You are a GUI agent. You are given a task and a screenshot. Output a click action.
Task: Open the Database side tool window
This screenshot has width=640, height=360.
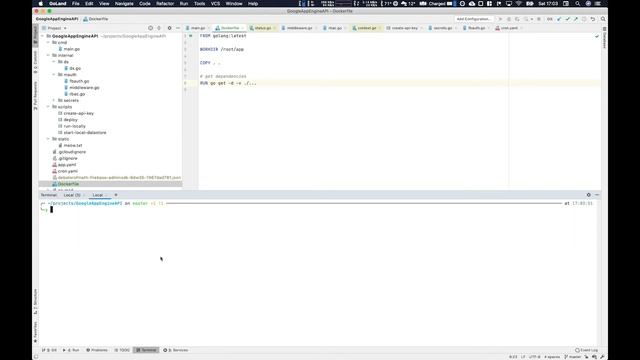click(x=604, y=38)
